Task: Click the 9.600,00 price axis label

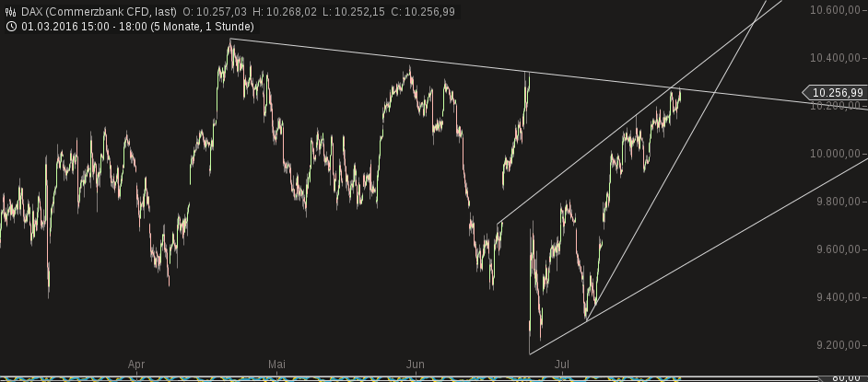Action: click(x=837, y=249)
